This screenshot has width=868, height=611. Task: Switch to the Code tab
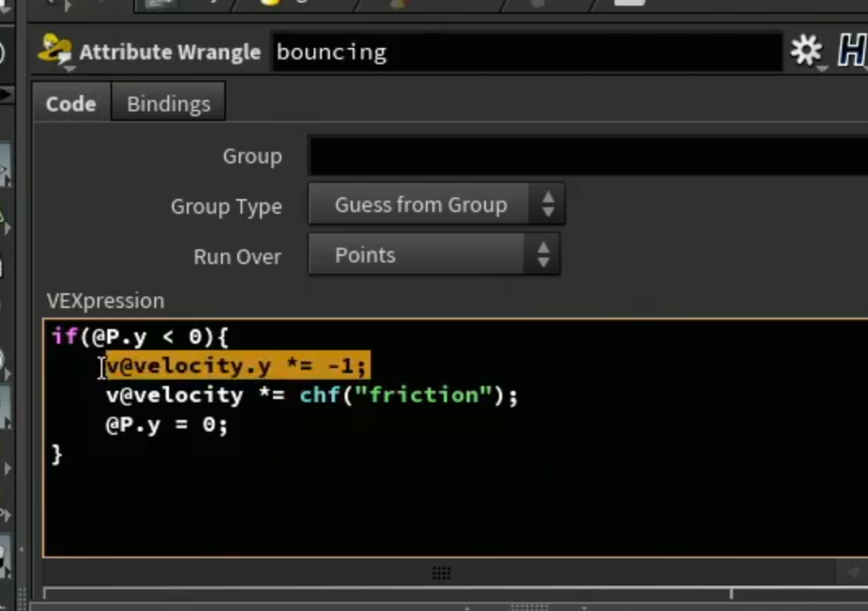coord(71,103)
